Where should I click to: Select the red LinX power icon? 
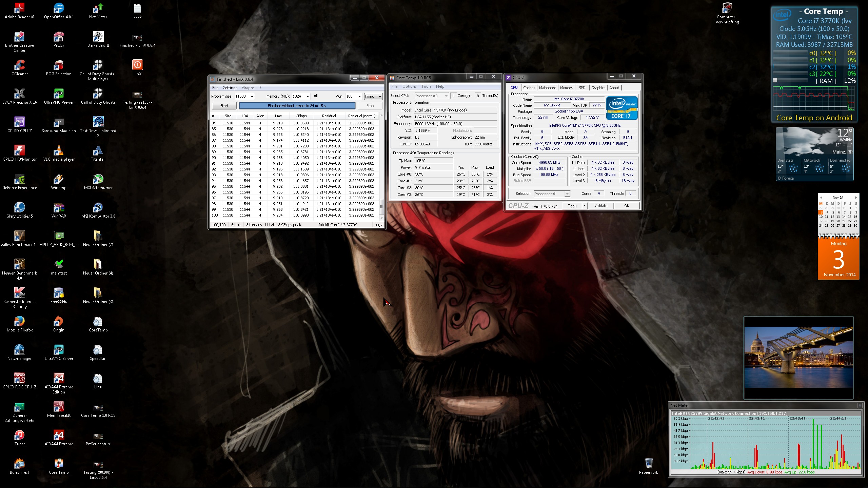coord(137,67)
